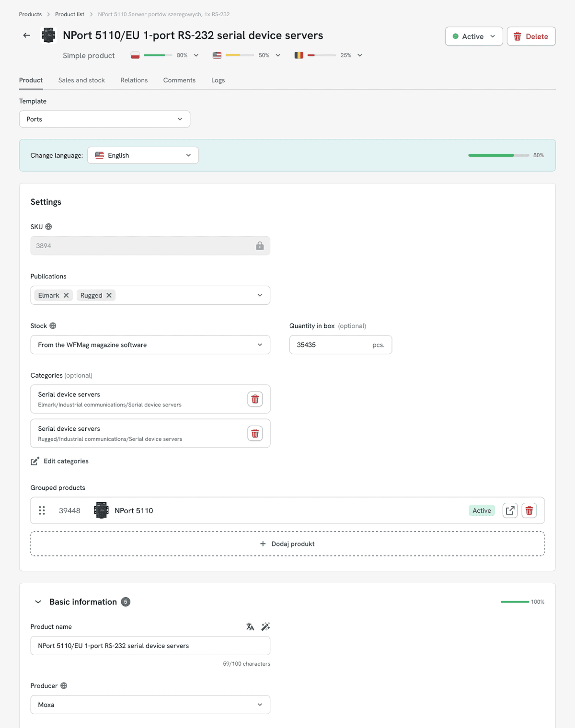Screen dimensions: 575x728
Task: Delete the Rugged Serial device servers category
Action: 255,433
